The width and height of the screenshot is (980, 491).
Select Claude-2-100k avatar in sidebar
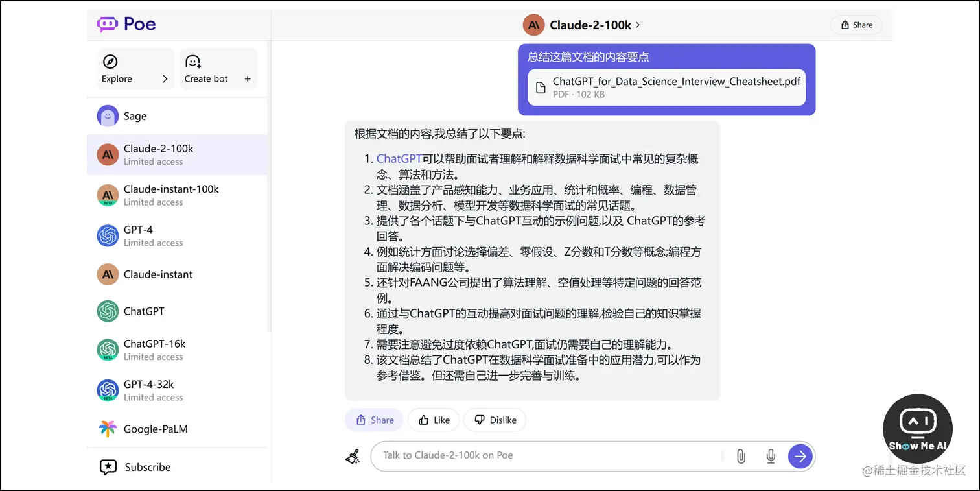point(108,154)
